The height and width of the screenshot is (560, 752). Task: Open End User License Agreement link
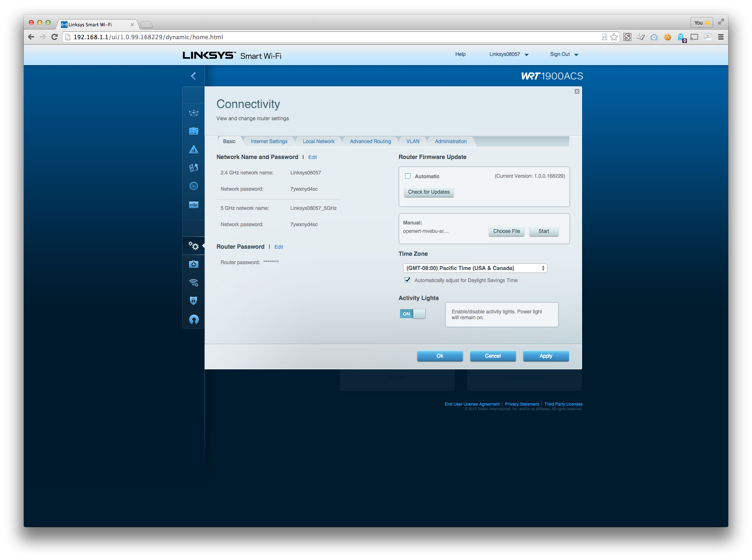pyautogui.click(x=472, y=404)
